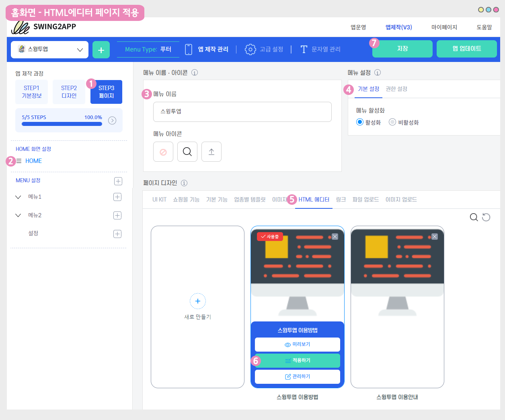Click the upload menu icon button

(211, 152)
